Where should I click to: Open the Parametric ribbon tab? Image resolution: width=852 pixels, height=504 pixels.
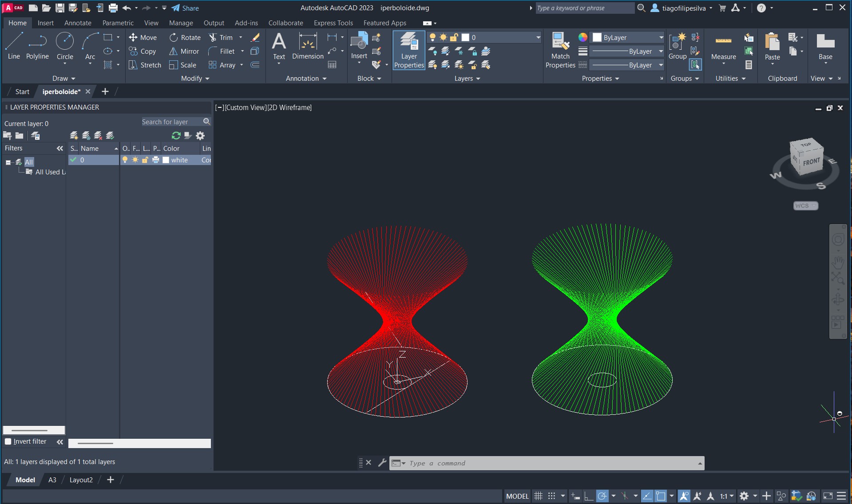(x=118, y=23)
